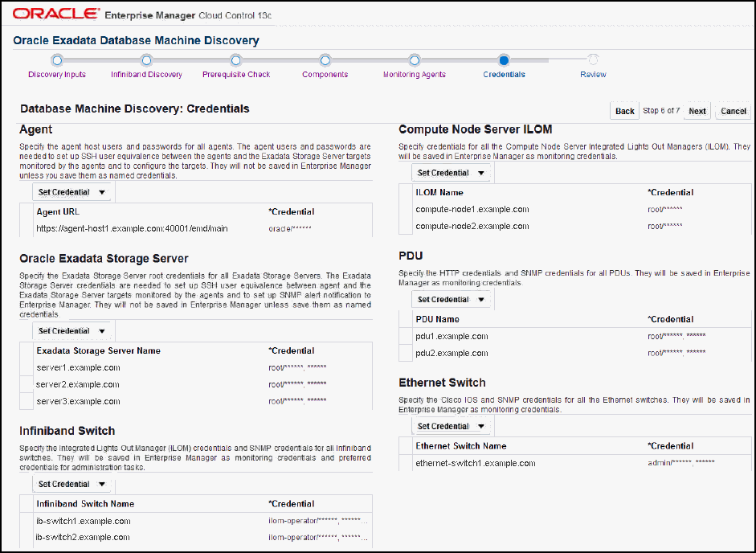Click credential value for pdu2.example.com
Screen dimensions: 756x553
(x=676, y=353)
